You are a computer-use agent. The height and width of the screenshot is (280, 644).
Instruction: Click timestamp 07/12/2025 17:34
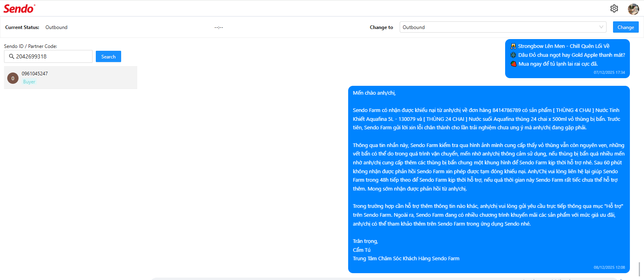pos(609,73)
